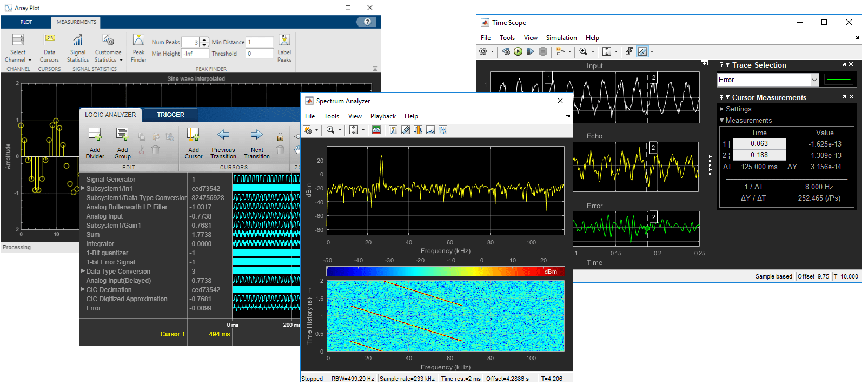Click the Min Height input field
This screenshot has width=868, height=384.
195,54
